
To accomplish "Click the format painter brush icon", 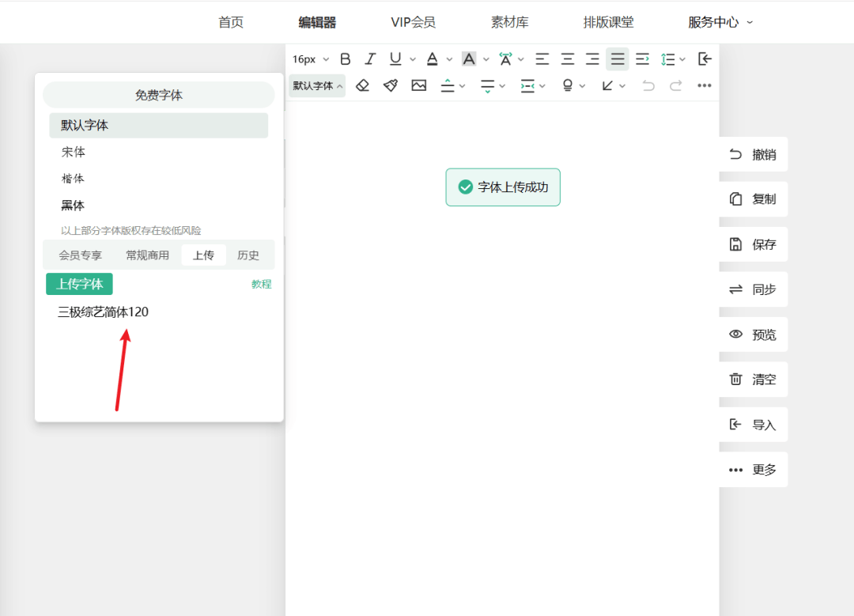I will pyautogui.click(x=391, y=85).
